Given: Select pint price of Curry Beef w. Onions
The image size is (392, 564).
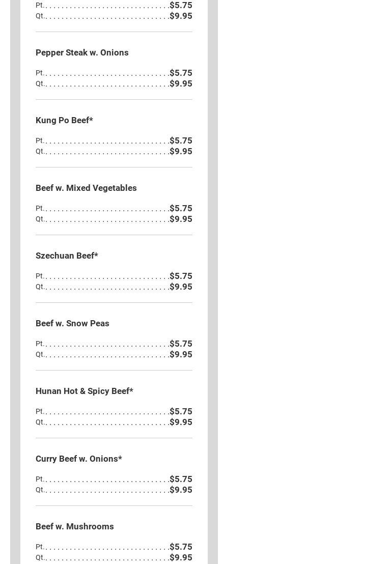Looking at the screenshot, I should [181, 479].
